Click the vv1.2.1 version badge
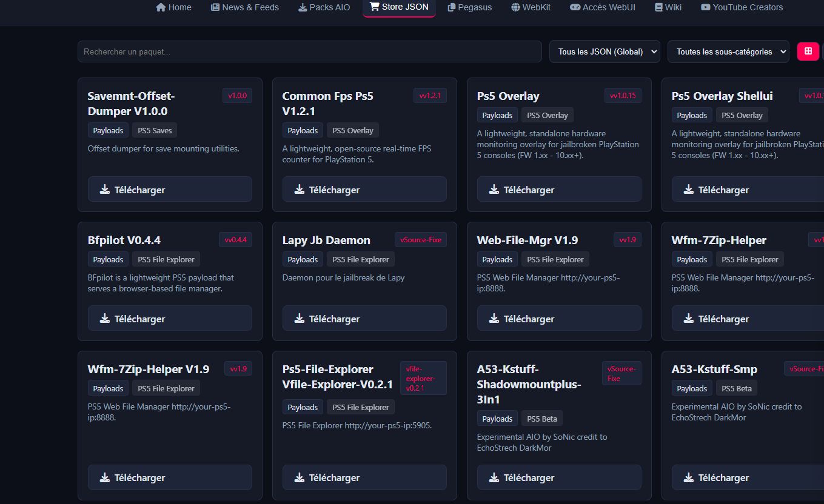The height and width of the screenshot is (504, 824). tap(430, 96)
